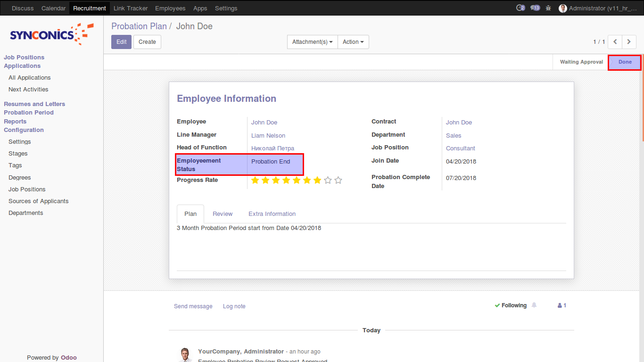Set progress rate to the first star
The image size is (644, 362).
pyautogui.click(x=255, y=180)
